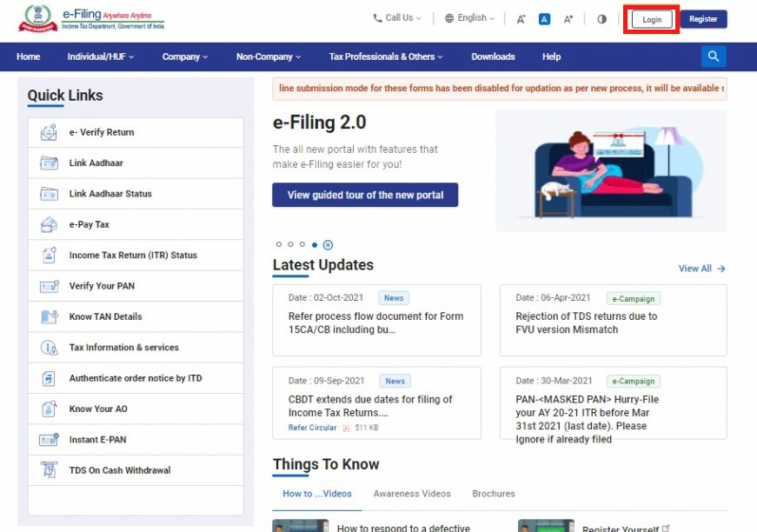This screenshot has height=532, width=757.
Task: Click the Link Aadhaar icon in Quick Links
Action: pos(49,163)
